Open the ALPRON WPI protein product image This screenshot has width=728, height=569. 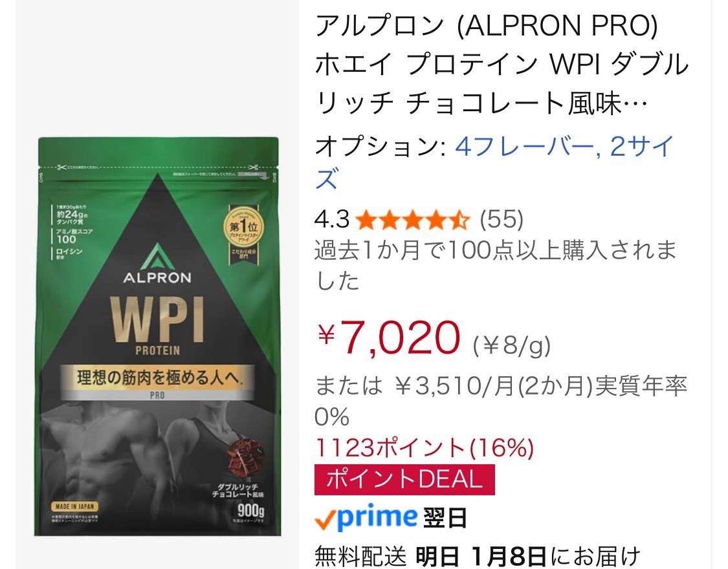pos(158,336)
